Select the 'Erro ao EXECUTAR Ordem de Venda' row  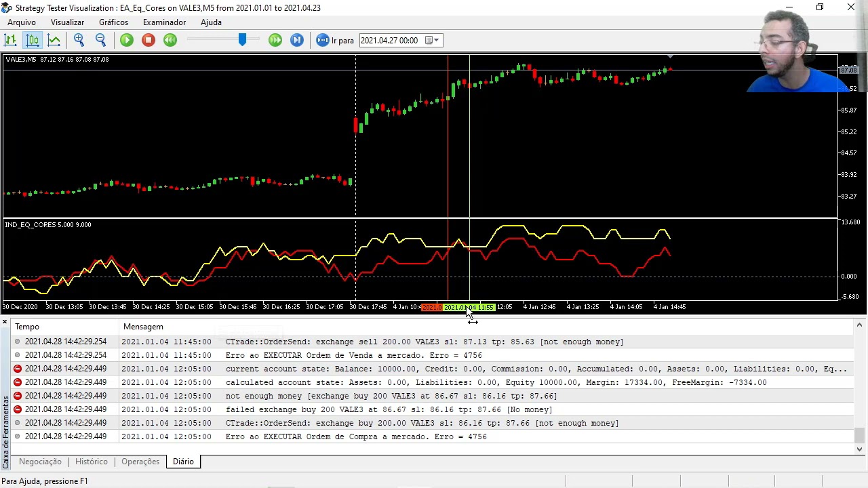[433, 355]
